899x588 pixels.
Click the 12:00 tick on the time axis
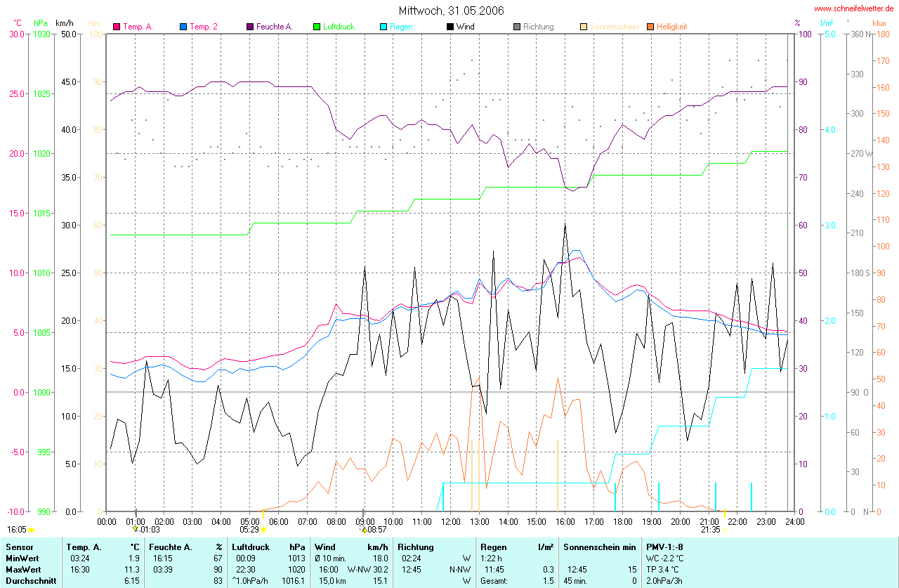(x=450, y=521)
